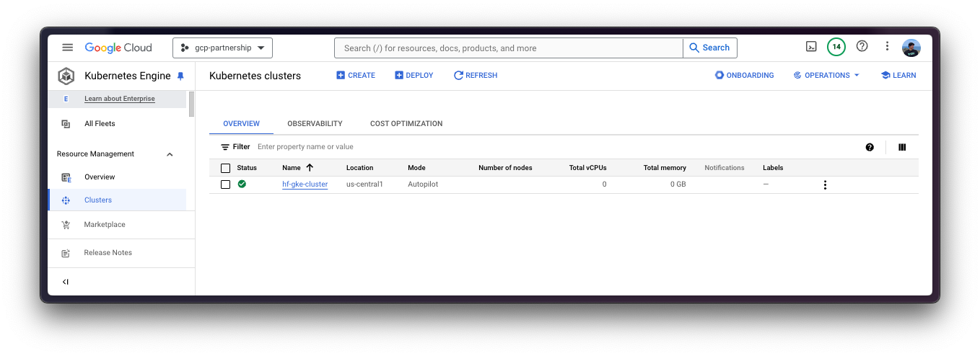The image size is (980, 356).
Task: Open the gcp-partnership project selector
Action: click(x=222, y=48)
